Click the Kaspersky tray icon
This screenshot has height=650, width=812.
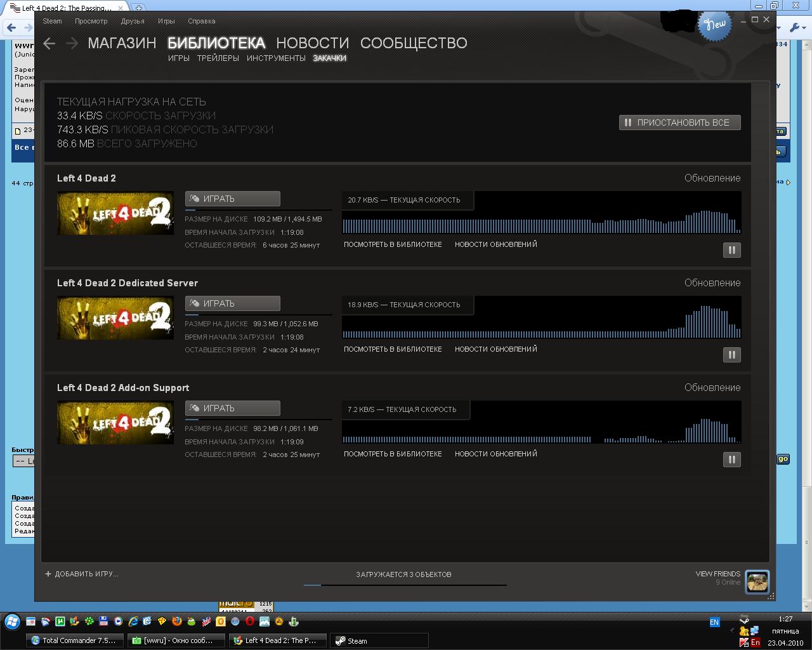click(x=743, y=642)
